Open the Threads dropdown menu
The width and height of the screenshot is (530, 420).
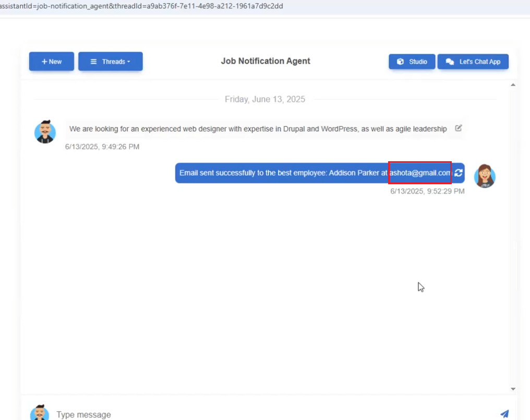111,62
